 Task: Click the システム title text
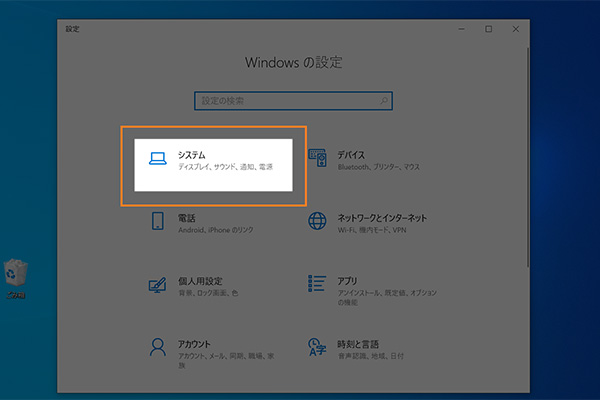(192, 155)
